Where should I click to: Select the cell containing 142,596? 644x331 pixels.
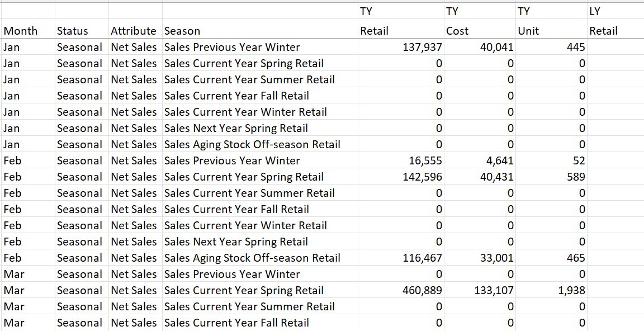point(401,177)
